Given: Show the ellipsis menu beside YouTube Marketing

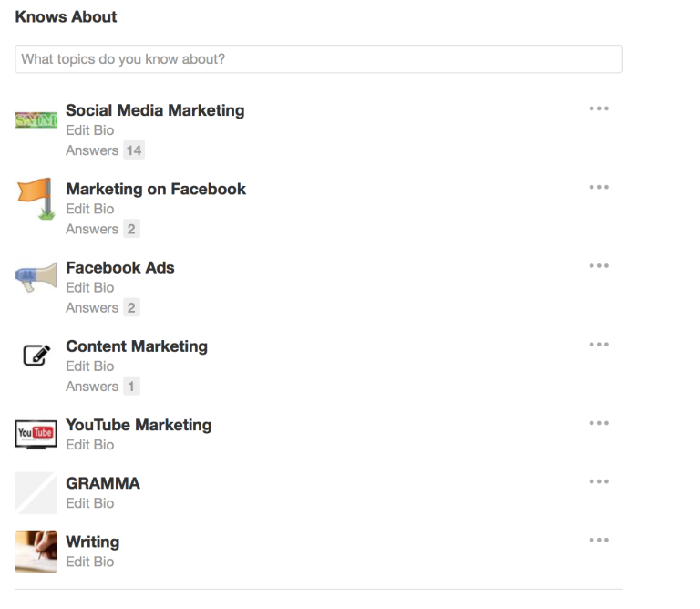Looking at the screenshot, I should pos(599,423).
